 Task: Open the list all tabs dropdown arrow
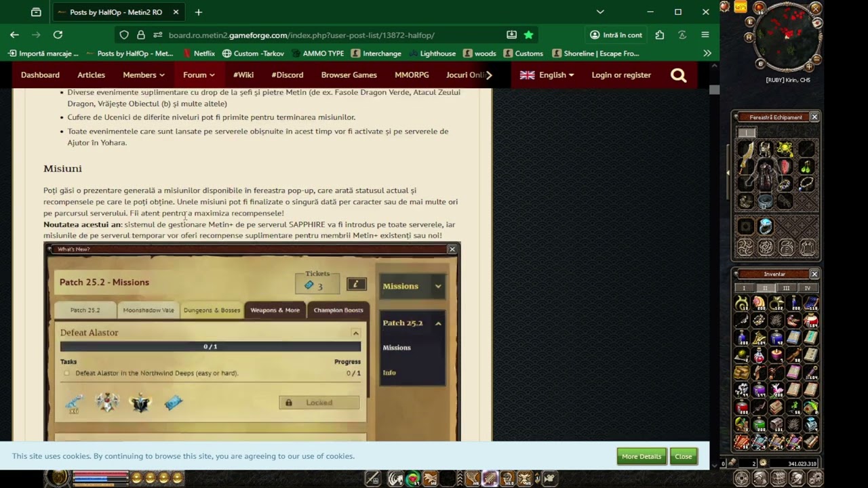tap(600, 12)
